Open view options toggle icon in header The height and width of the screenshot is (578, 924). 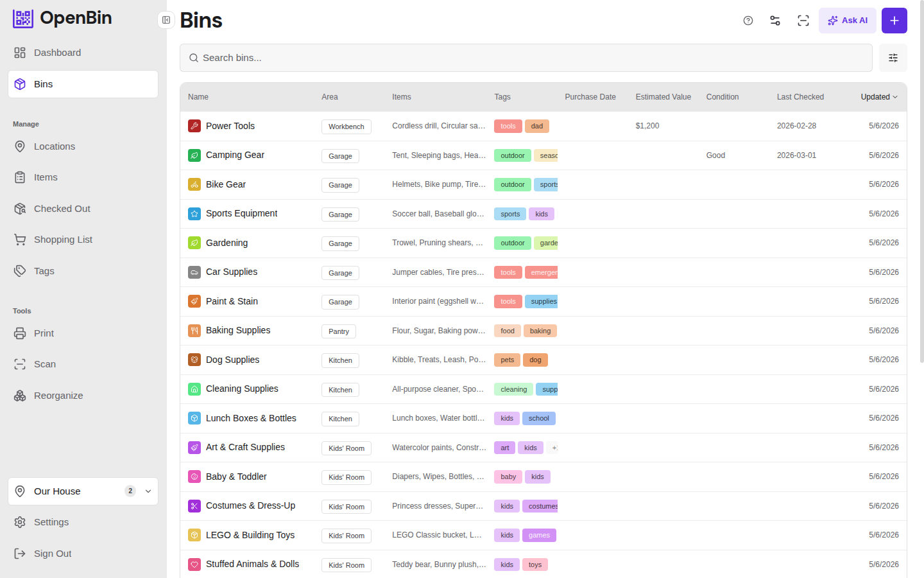point(775,21)
